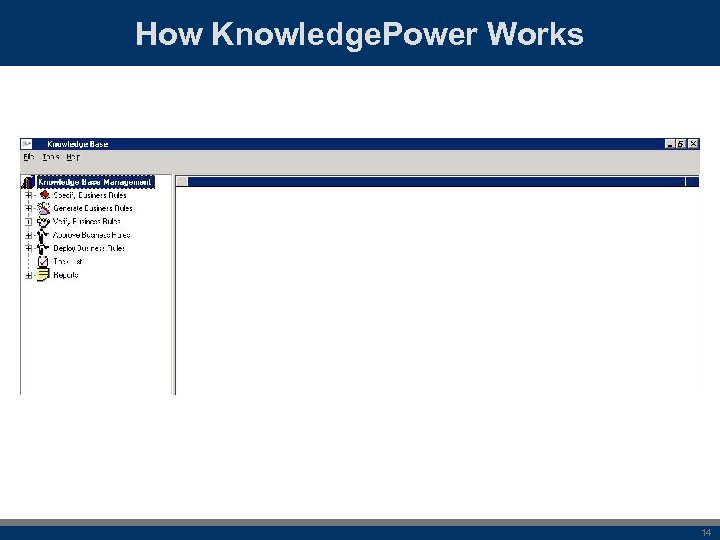Select the Reports tree item
The width and height of the screenshot is (720, 540).
pyautogui.click(x=66, y=275)
